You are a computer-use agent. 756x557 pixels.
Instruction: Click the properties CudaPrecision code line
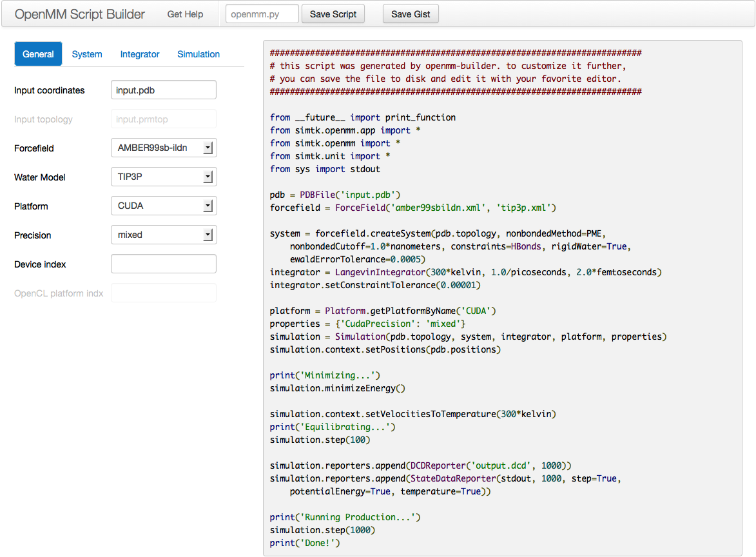coord(367,324)
